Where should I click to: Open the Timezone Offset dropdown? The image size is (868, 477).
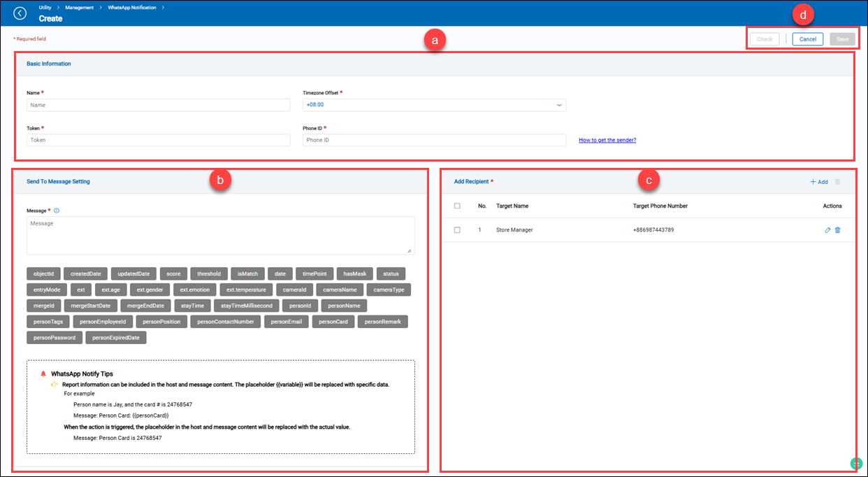pos(434,105)
